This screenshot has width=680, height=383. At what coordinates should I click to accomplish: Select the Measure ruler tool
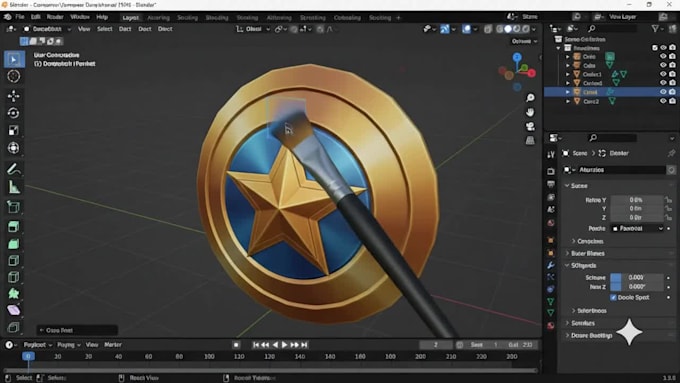click(x=13, y=187)
